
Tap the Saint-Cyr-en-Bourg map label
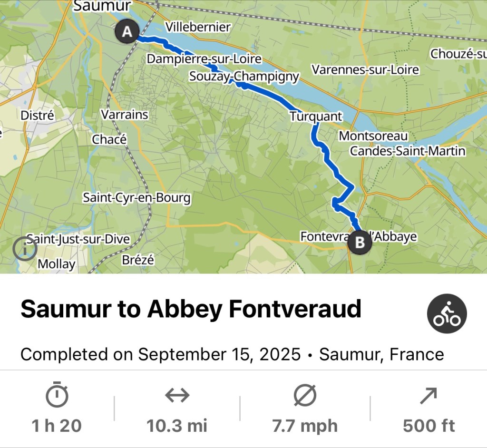[x=136, y=198]
